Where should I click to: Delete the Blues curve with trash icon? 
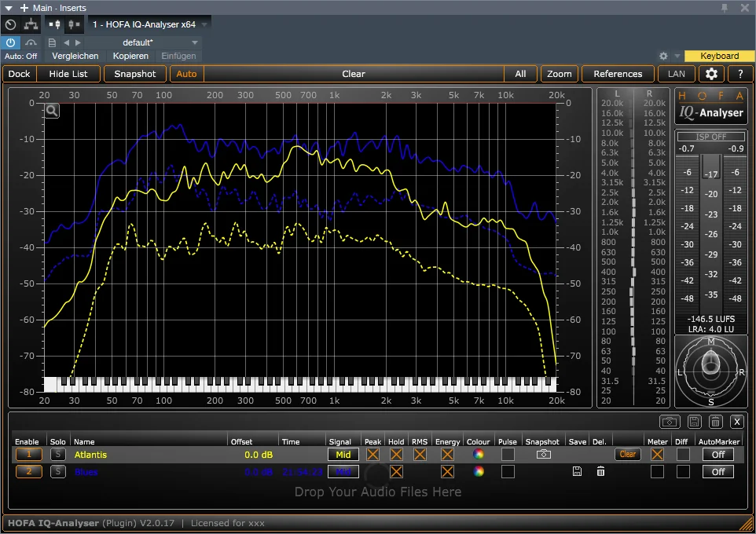[x=600, y=471]
